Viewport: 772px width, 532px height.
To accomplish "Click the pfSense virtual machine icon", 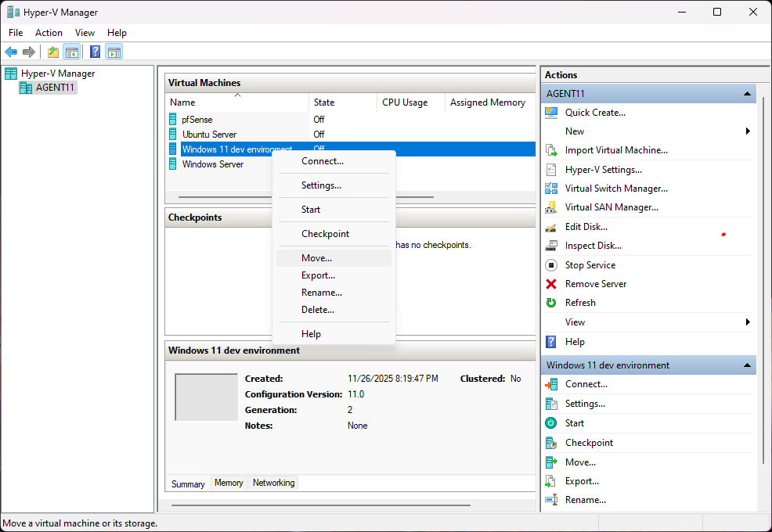I will point(173,120).
